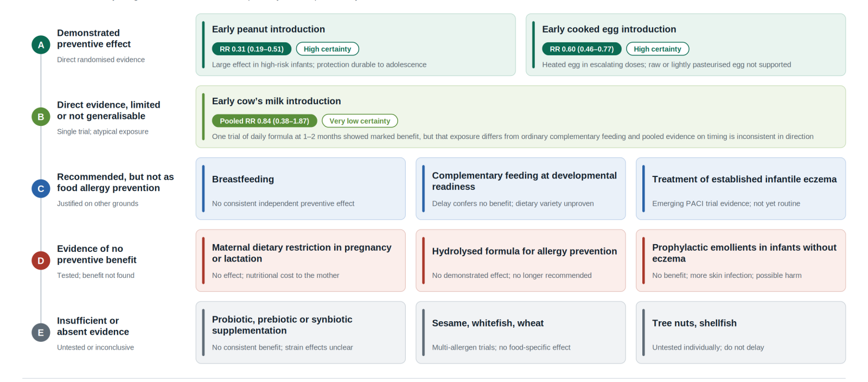Click High certainty pill under peanut introduction

327,49
